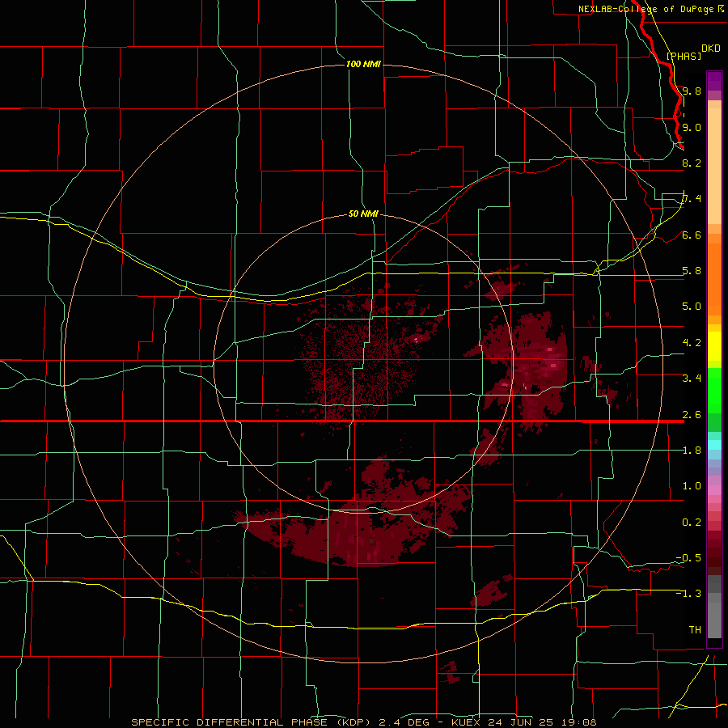
Task: Click the 2.6 legend value
Action: click(692, 415)
